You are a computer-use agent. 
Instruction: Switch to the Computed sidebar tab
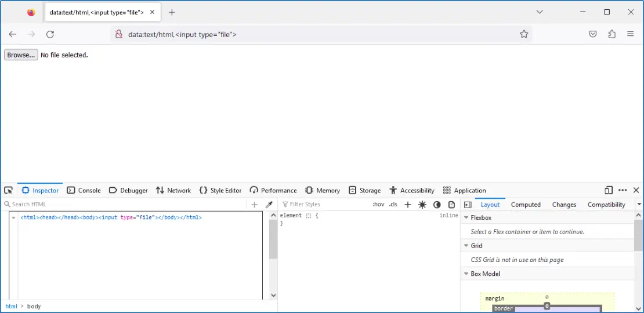click(x=526, y=204)
